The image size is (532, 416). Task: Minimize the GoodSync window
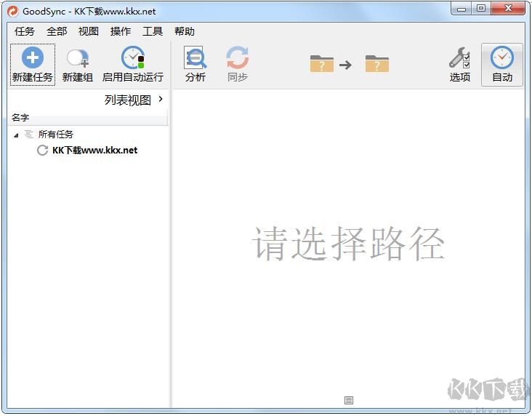pyautogui.click(x=461, y=9)
